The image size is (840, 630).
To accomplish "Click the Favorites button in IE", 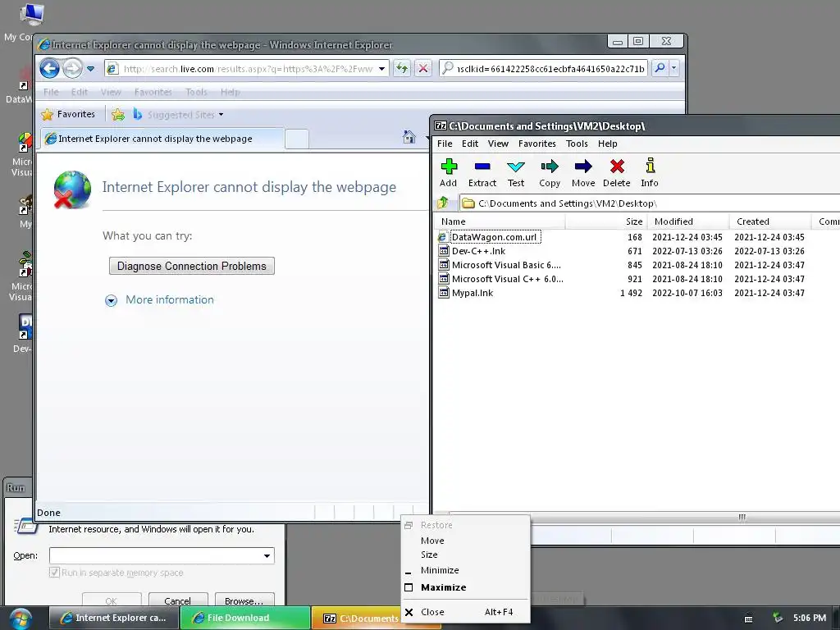I will click(69, 114).
